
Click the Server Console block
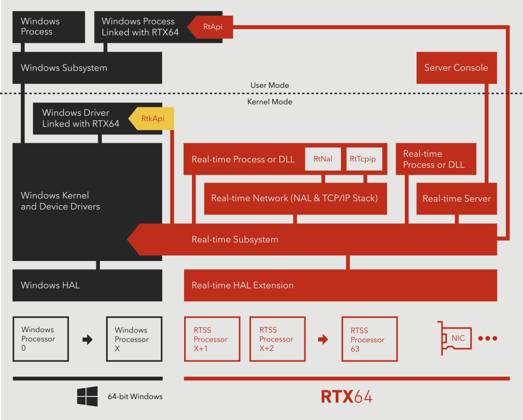(x=457, y=67)
